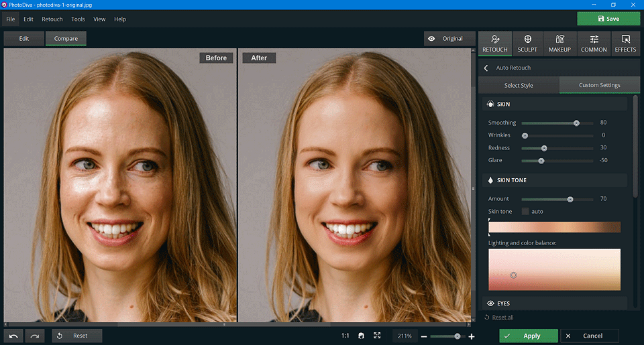This screenshot has width=644, height=345.
Task: Click the Reset all link
Action: pyautogui.click(x=502, y=318)
